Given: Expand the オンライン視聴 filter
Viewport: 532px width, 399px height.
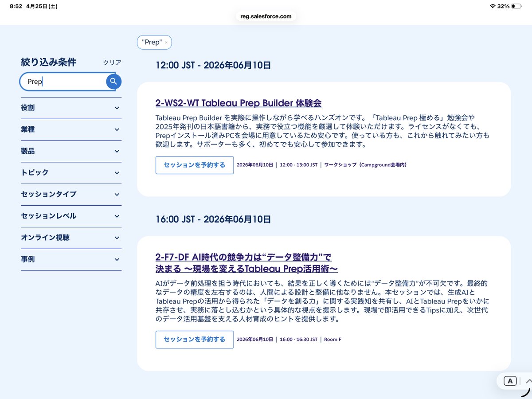Looking at the screenshot, I should tap(71, 238).
